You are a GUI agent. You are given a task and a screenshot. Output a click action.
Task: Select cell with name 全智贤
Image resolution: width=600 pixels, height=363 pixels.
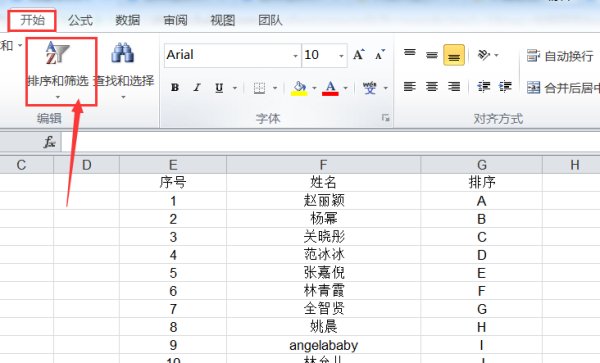click(323, 308)
